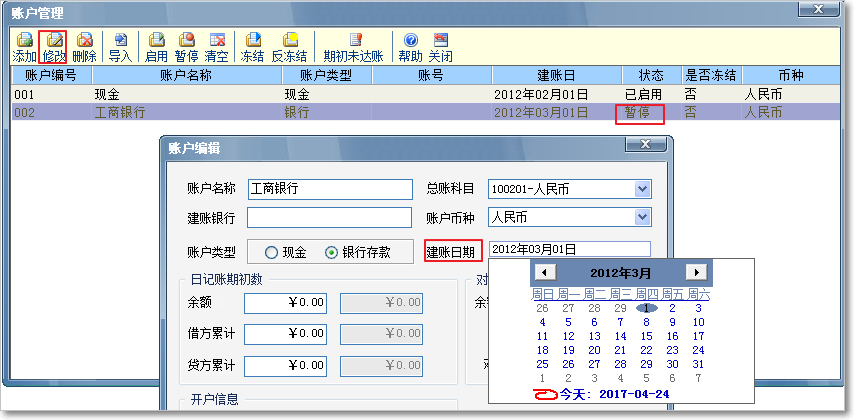
Task: Go to previous month in calendar
Action: (543, 272)
